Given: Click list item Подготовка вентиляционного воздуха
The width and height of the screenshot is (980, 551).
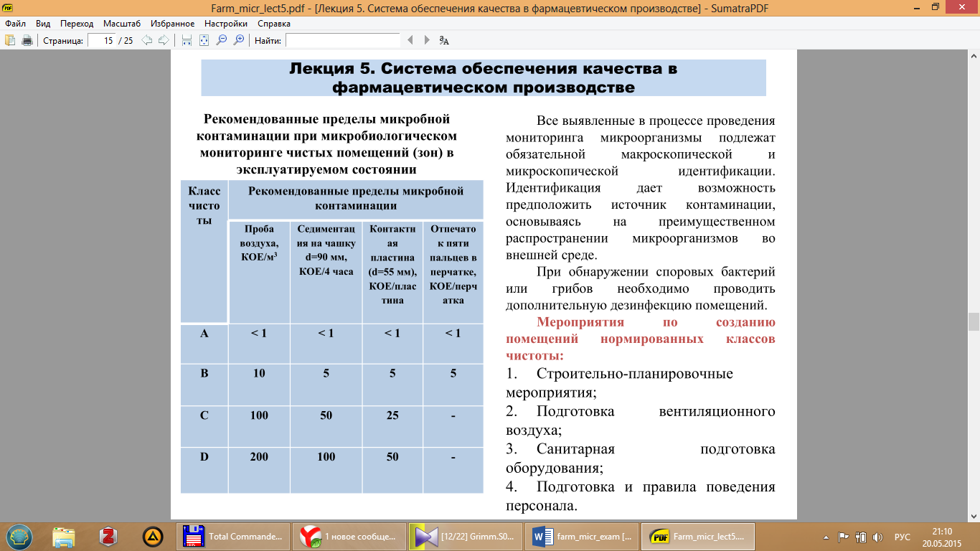Looking at the screenshot, I should (x=641, y=421).
